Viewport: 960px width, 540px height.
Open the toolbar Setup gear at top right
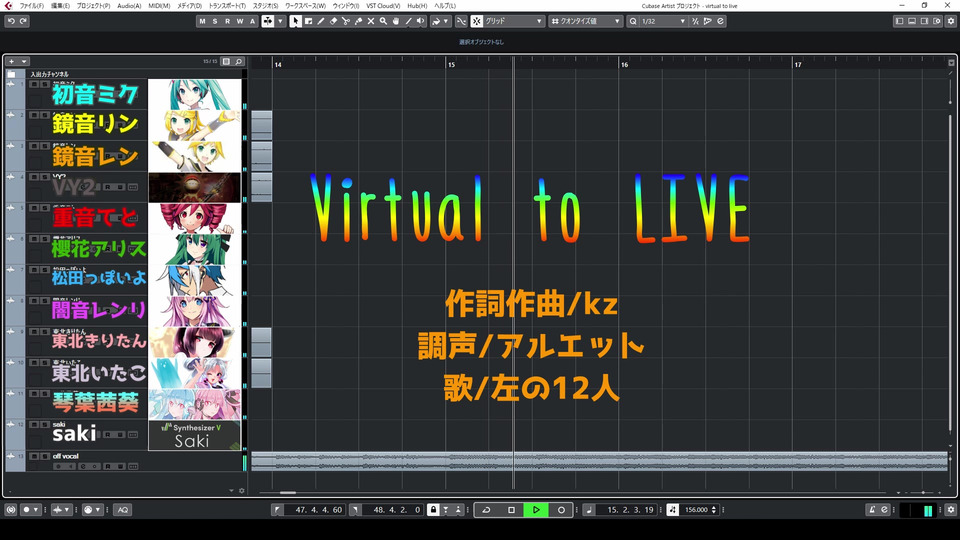pyautogui.click(x=951, y=21)
